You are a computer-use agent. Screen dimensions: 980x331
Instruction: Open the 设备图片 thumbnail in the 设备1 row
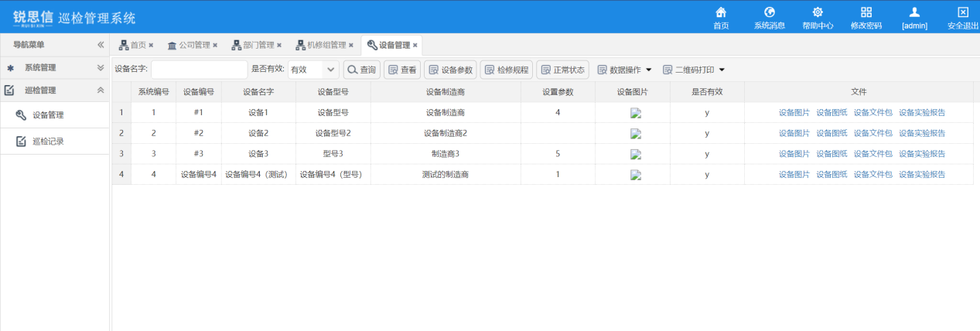coord(636,113)
